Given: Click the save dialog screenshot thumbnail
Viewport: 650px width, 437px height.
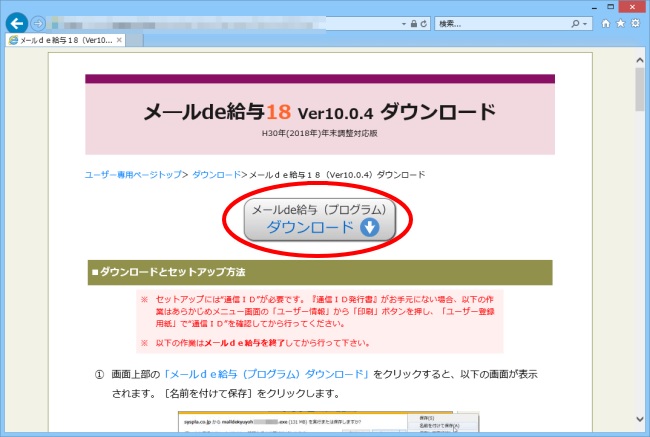Looking at the screenshot, I should coord(328,422).
